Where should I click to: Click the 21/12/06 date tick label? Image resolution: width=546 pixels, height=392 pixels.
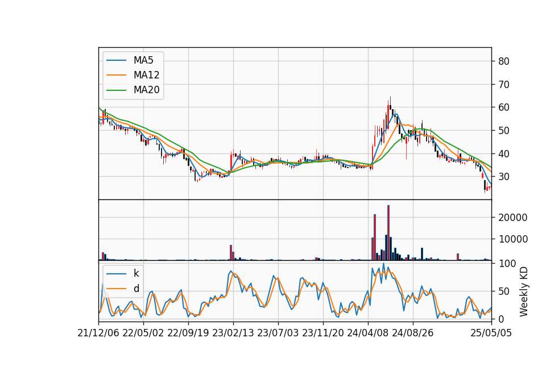click(x=98, y=333)
